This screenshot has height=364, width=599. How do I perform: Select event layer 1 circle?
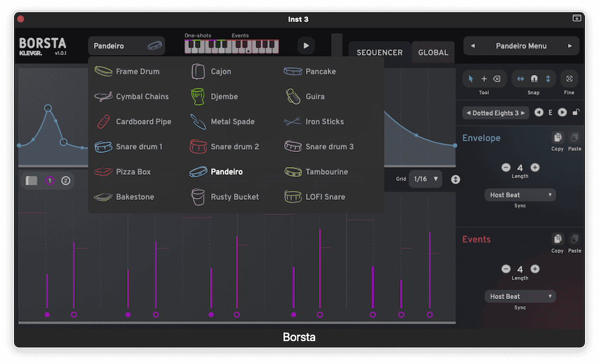[x=50, y=181]
